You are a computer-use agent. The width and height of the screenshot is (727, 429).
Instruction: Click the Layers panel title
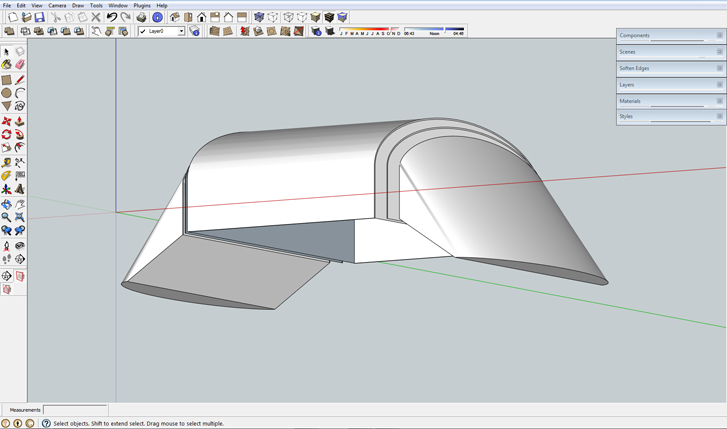(x=627, y=85)
